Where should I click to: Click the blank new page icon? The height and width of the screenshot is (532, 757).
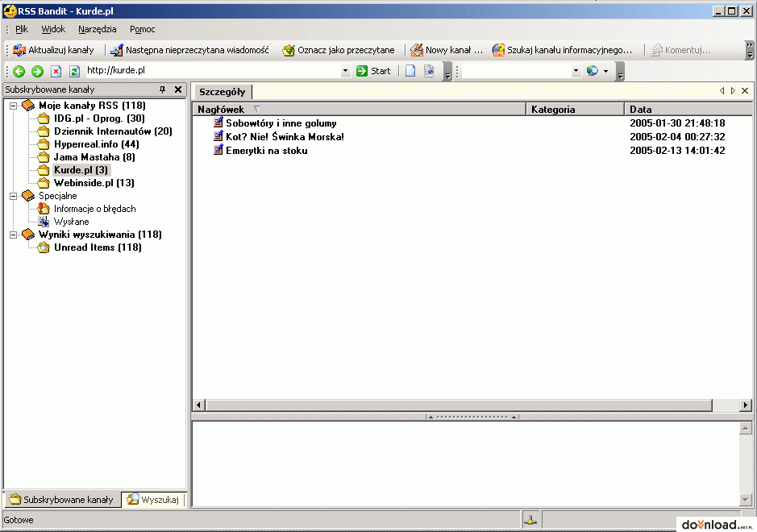tap(410, 71)
